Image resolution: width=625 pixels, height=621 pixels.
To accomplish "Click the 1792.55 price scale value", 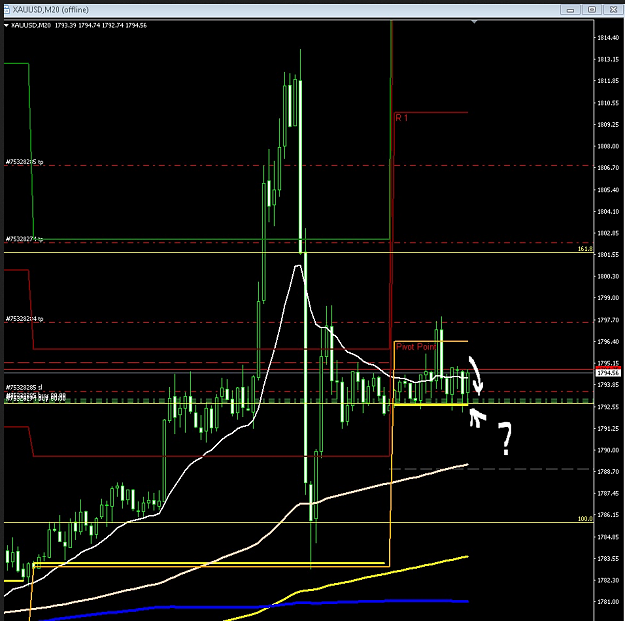I will point(608,407).
